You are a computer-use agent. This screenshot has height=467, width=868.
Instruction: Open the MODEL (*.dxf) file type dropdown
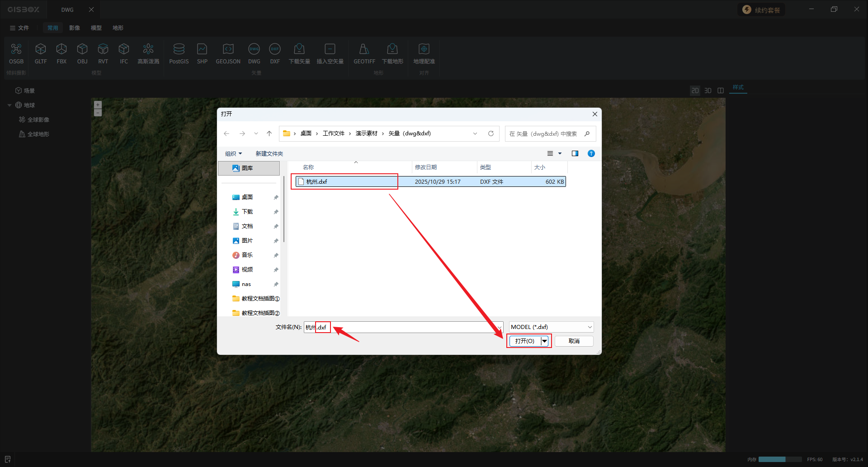pos(551,327)
